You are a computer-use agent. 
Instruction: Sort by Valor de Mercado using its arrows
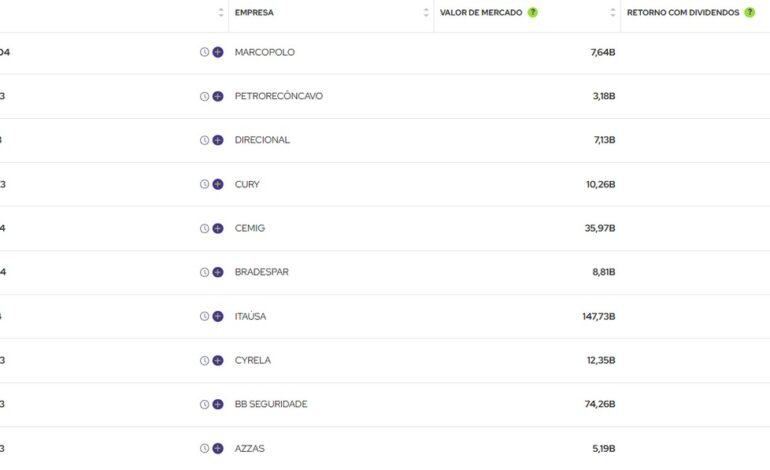613,13
